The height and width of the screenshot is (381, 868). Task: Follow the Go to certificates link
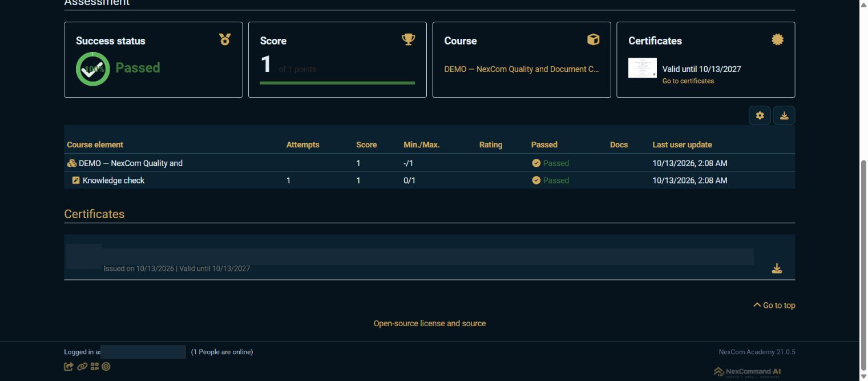click(x=688, y=81)
